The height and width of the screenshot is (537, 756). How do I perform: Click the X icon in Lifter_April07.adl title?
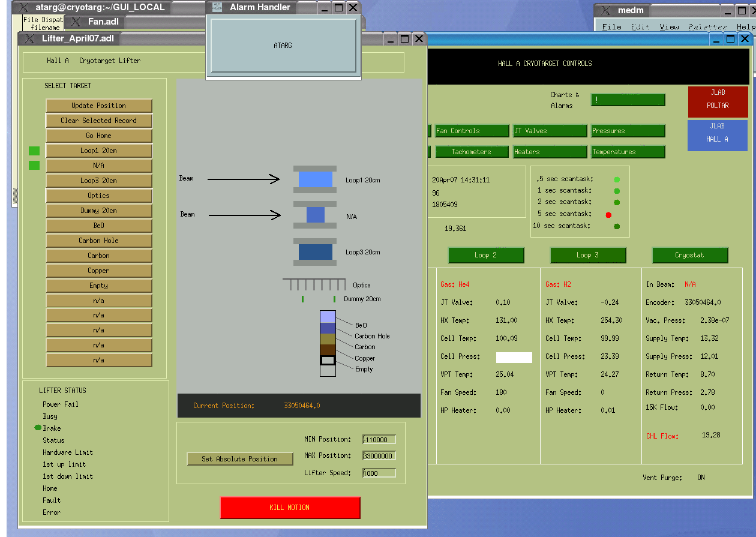pyautogui.click(x=29, y=38)
